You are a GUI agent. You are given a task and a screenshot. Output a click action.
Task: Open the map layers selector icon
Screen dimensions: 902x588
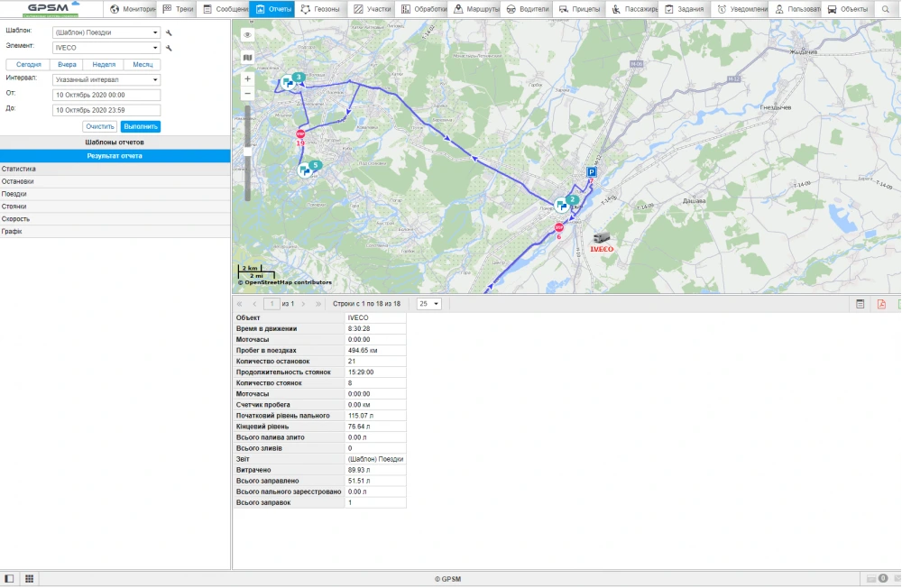[x=248, y=57]
